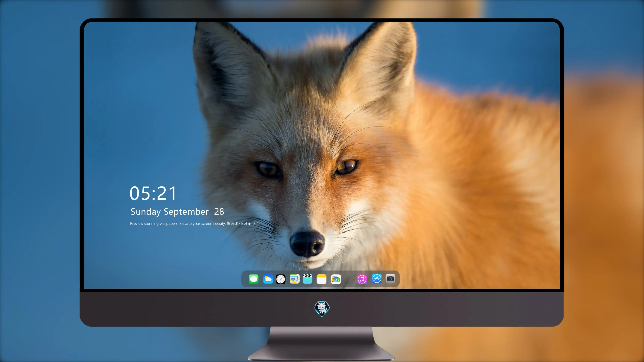Click the 05:21 clock display
This screenshot has height=362, width=644.
coord(153,193)
